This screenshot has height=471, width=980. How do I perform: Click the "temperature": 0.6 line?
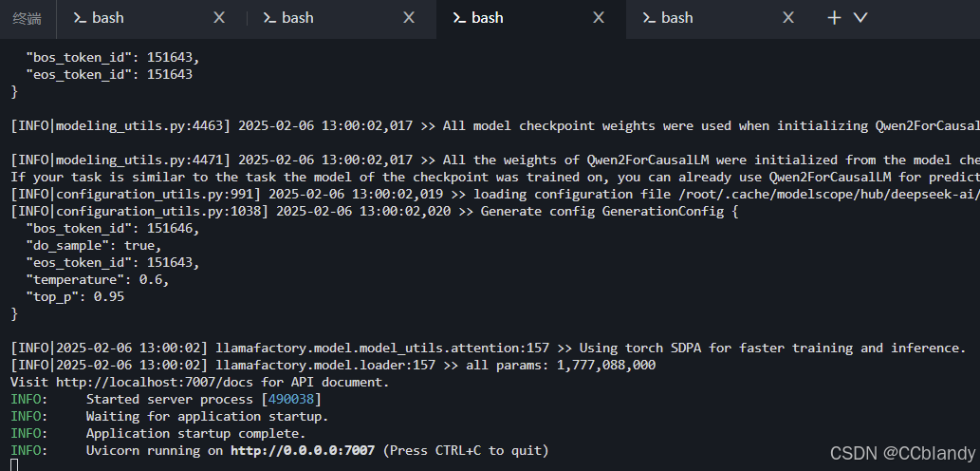coord(98,279)
